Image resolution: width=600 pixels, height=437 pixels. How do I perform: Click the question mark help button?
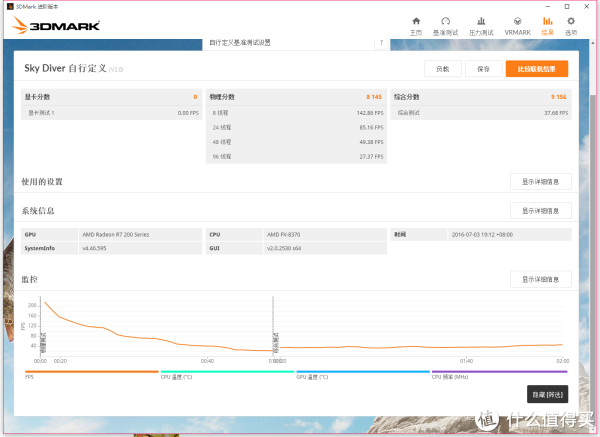tap(381, 43)
